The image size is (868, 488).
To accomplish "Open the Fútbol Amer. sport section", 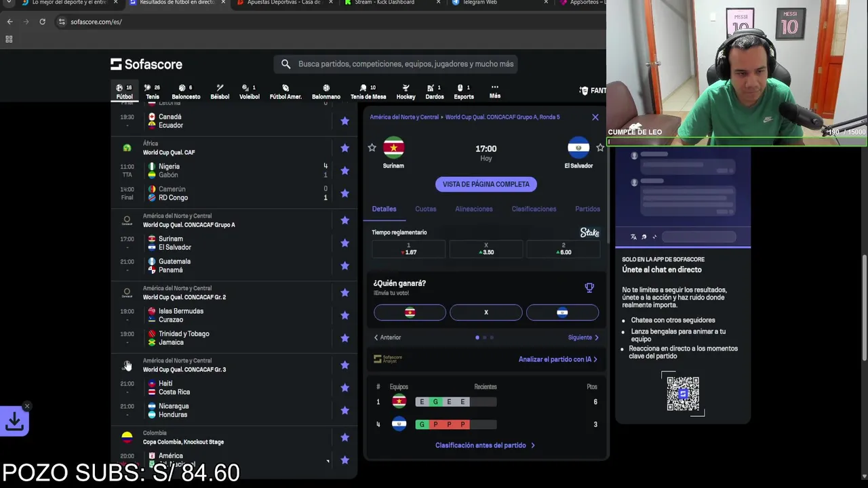I will 285,91.
